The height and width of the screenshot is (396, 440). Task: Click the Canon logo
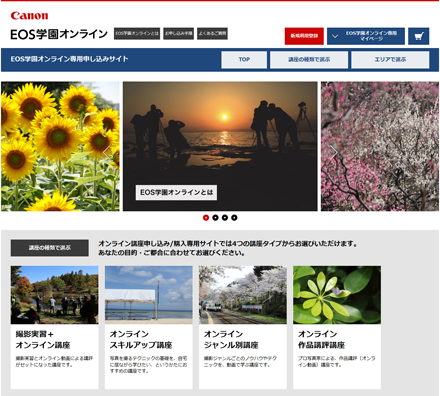pos(29,16)
